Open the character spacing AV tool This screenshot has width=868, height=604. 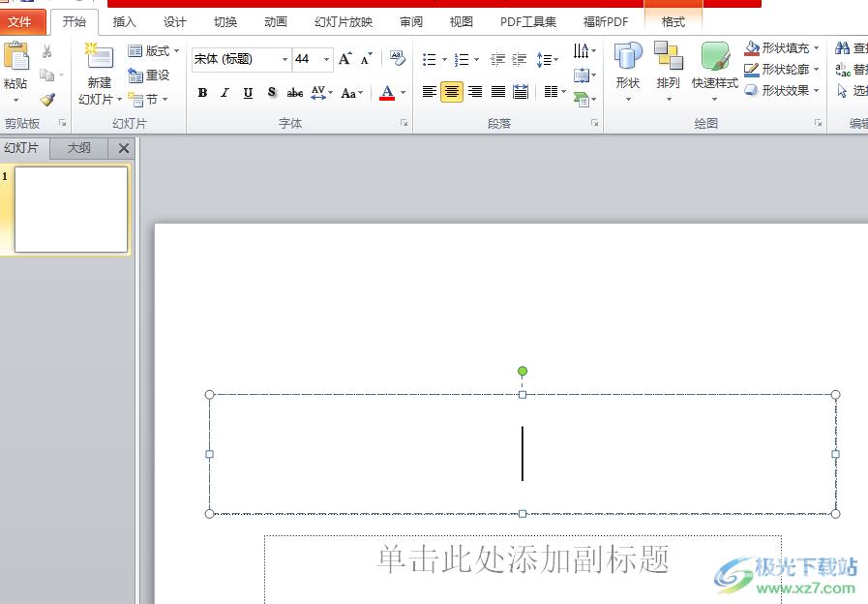[321, 93]
